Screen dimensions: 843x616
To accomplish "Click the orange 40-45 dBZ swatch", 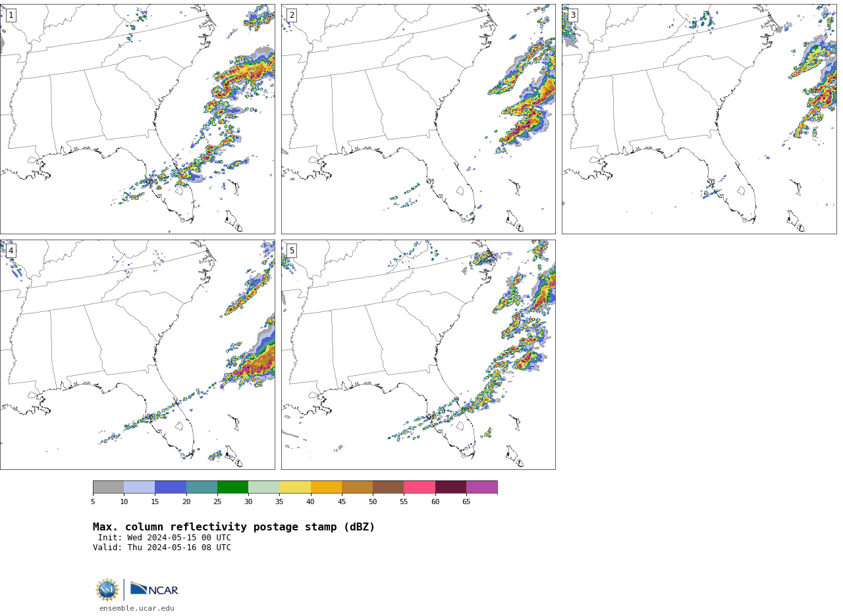I will [x=326, y=487].
